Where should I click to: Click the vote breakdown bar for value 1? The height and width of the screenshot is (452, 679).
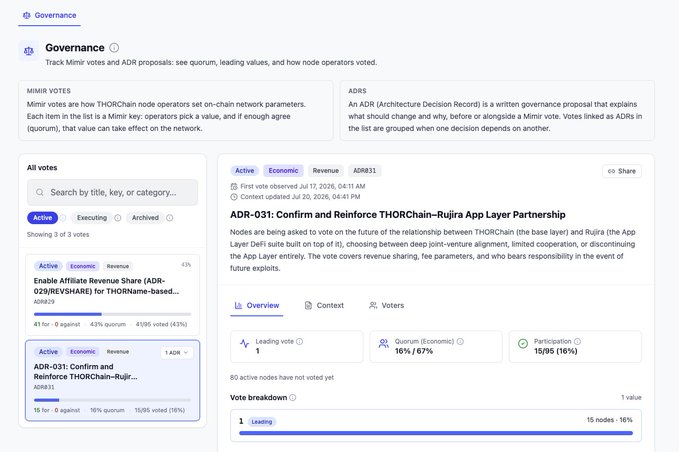(436, 433)
